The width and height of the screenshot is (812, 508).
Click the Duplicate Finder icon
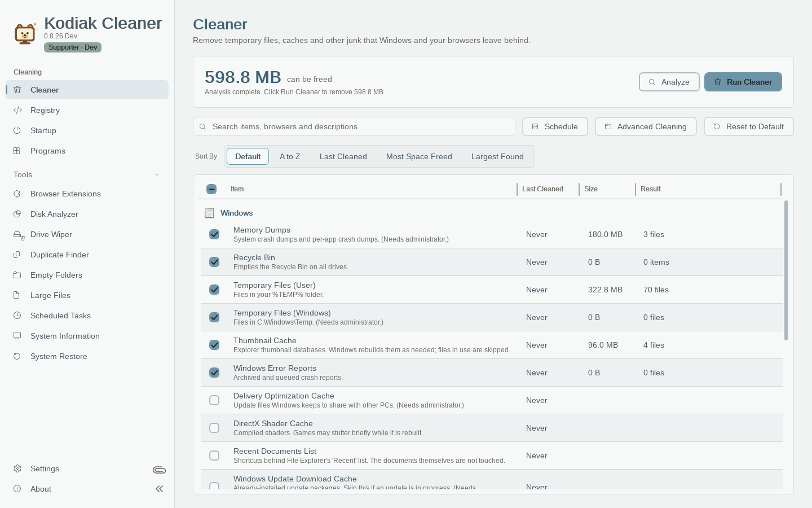[x=17, y=255]
